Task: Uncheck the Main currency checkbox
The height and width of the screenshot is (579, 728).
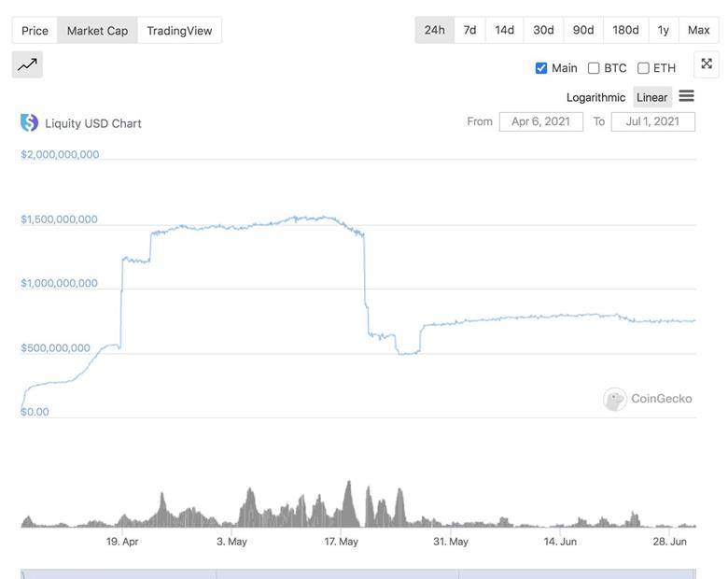Action: click(x=541, y=68)
